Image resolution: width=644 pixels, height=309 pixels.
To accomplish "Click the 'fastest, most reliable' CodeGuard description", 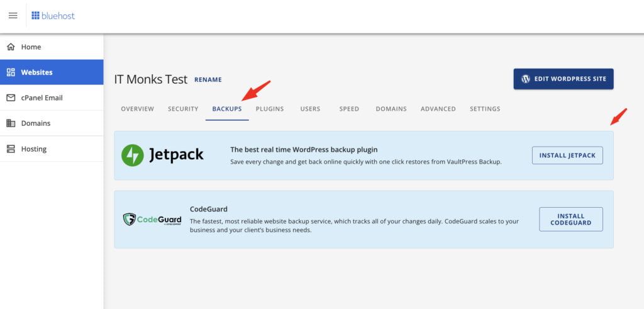I will tap(354, 225).
